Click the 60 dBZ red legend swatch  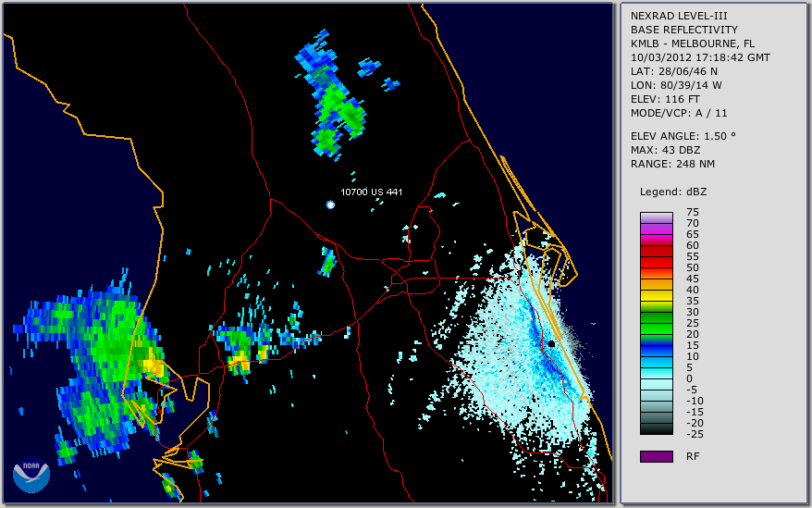tap(656, 251)
